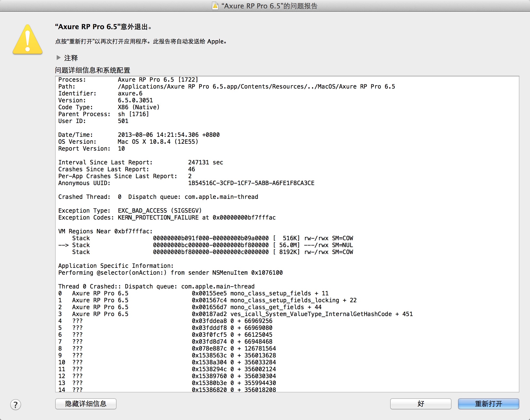Viewport: 530px width, 420px height.
Task: Click the Date/Time 2013-08-06 line
Action: [139, 135]
